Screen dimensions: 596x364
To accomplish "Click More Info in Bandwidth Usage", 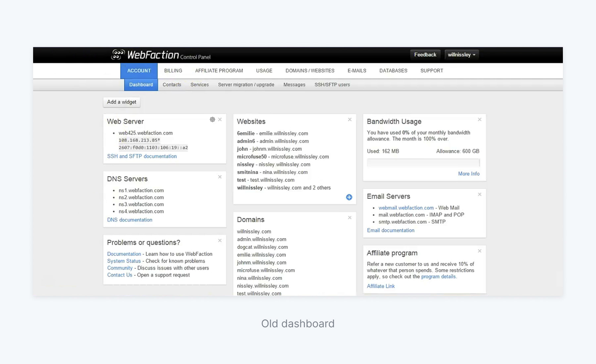I will 469,174.
